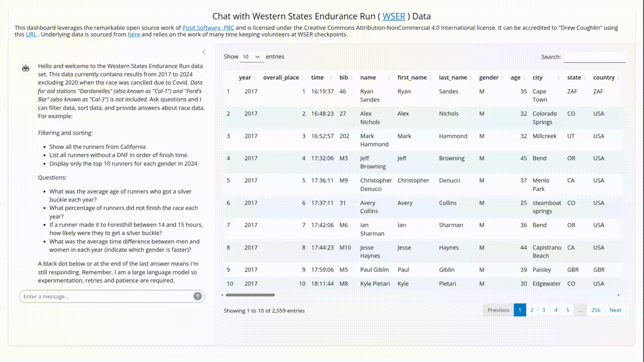
Task: Go to page 2 of results
Action: 532,310
